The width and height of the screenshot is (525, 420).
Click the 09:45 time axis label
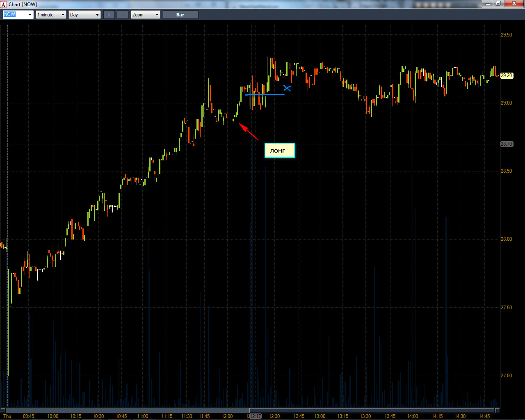click(29, 416)
